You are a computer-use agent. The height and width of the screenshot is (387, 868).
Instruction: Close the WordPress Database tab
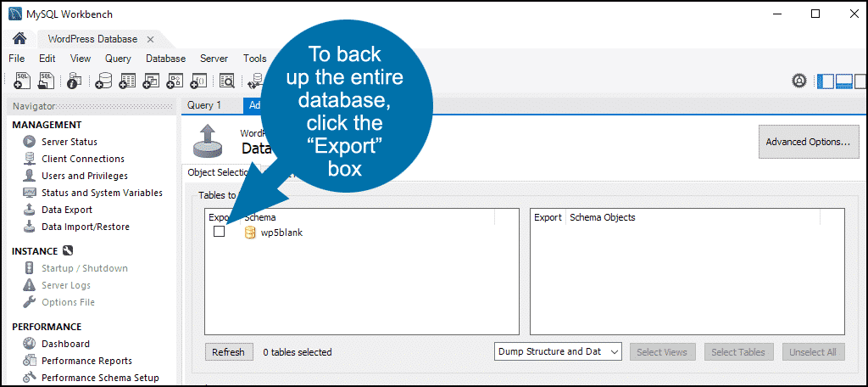(150, 39)
